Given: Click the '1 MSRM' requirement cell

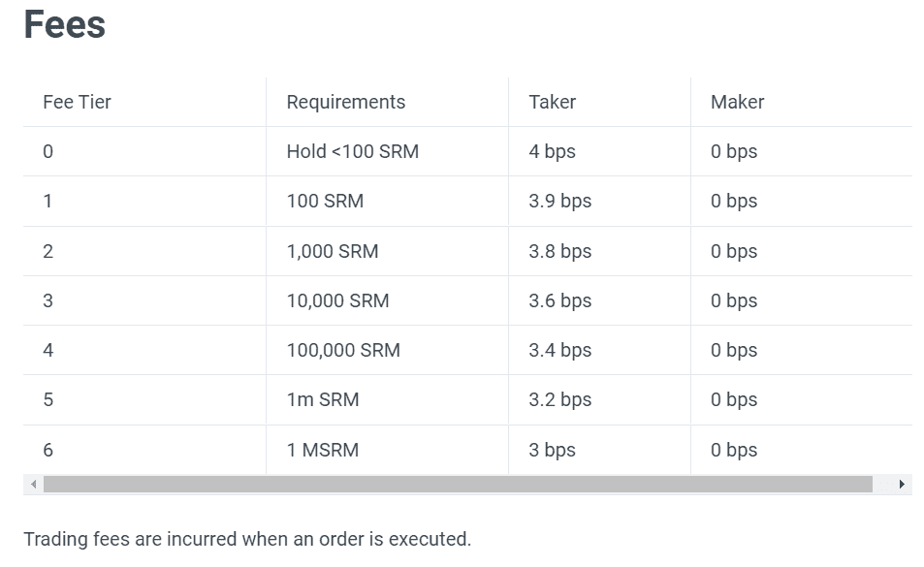Looking at the screenshot, I should pos(323,450).
